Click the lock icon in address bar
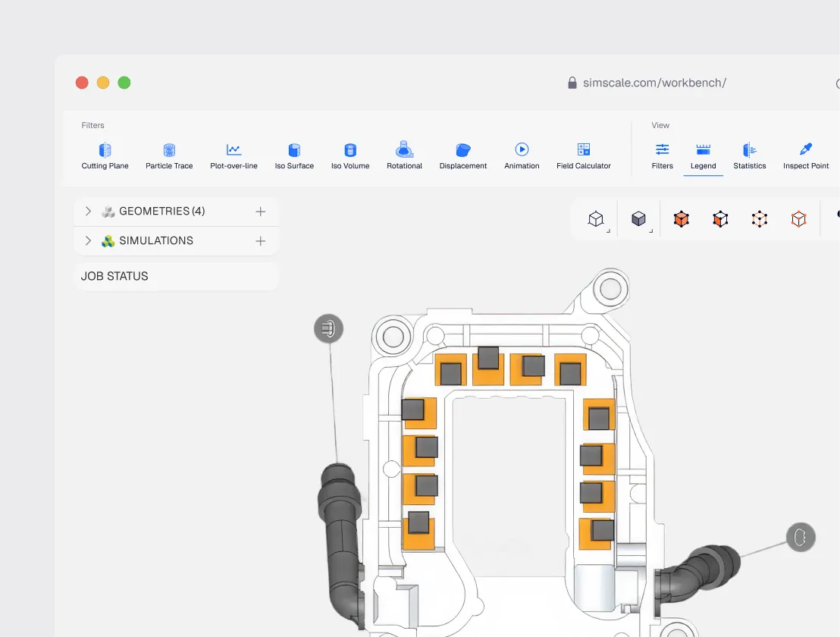The width and height of the screenshot is (840, 637). point(572,83)
